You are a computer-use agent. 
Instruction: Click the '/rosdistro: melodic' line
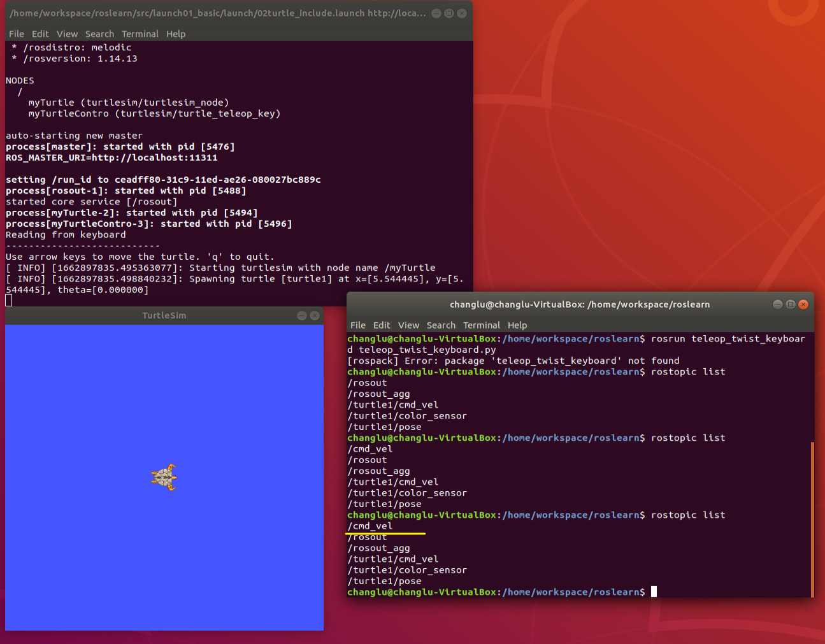pyautogui.click(x=71, y=48)
